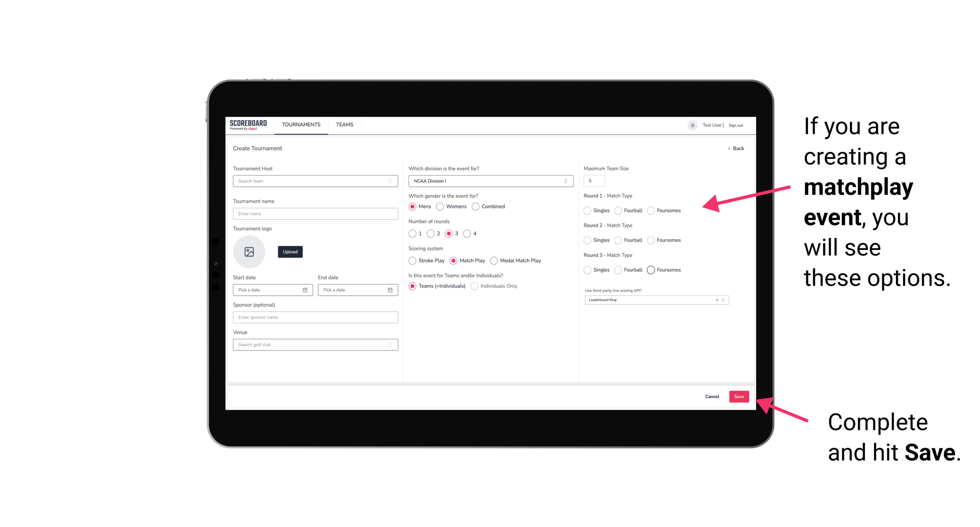Switch to the TOURNAMENTS tab
The height and width of the screenshot is (527, 980).
(x=301, y=125)
